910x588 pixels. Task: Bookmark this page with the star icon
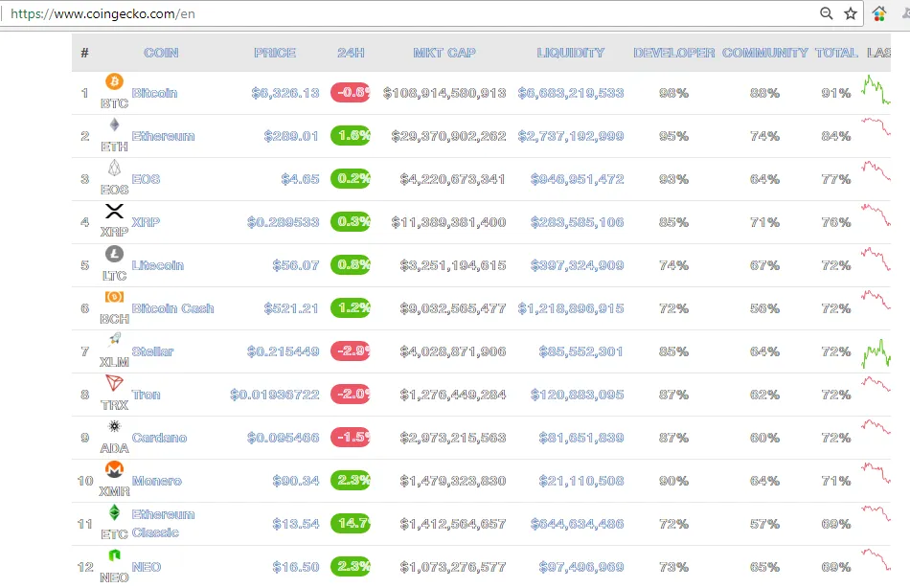pyautogui.click(x=851, y=13)
